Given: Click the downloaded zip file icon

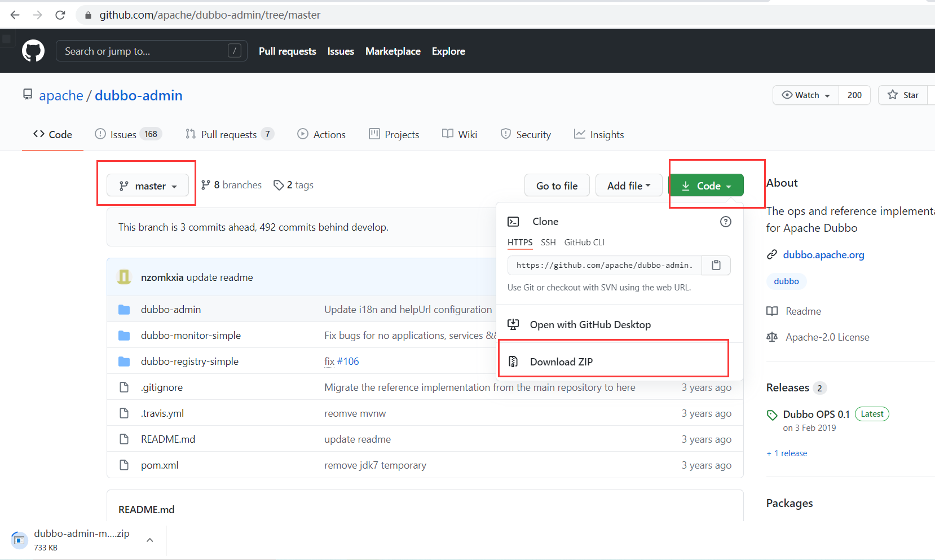Looking at the screenshot, I should 19,540.
